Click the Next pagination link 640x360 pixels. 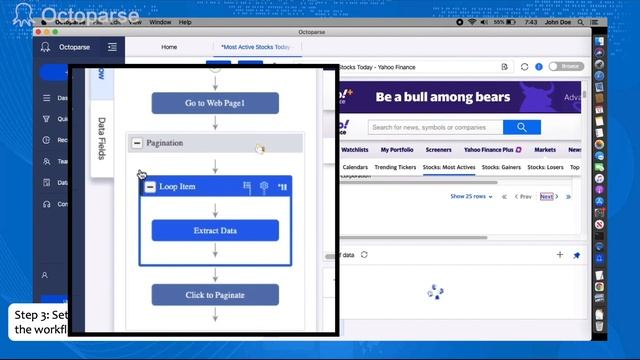pyautogui.click(x=547, y=196)
